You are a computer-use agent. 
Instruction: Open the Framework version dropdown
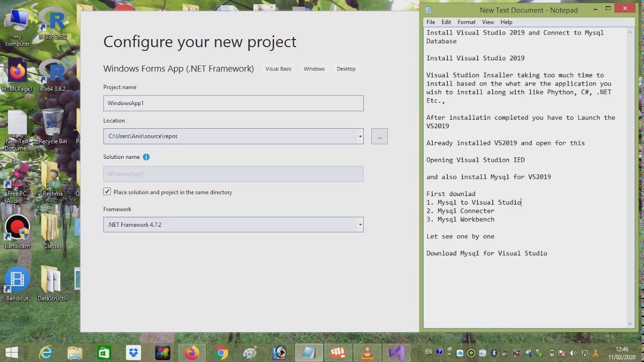pyautogui.click(x=233, y=225)
